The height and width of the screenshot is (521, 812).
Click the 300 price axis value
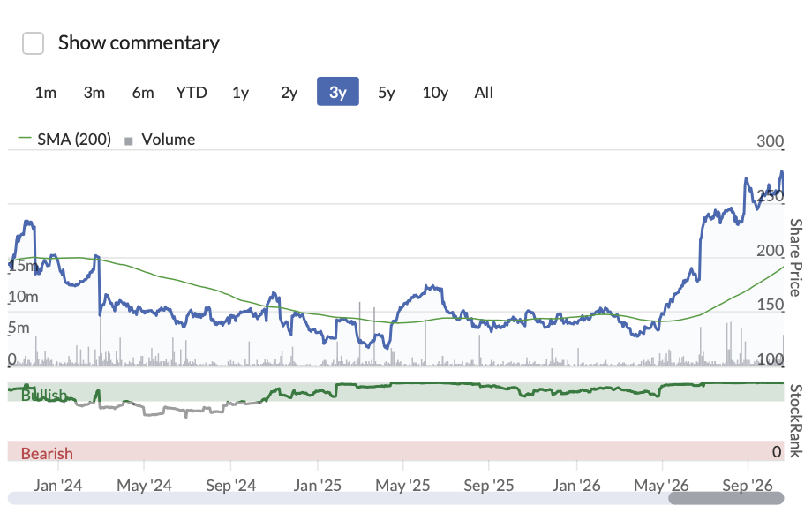tap(770, 141)
